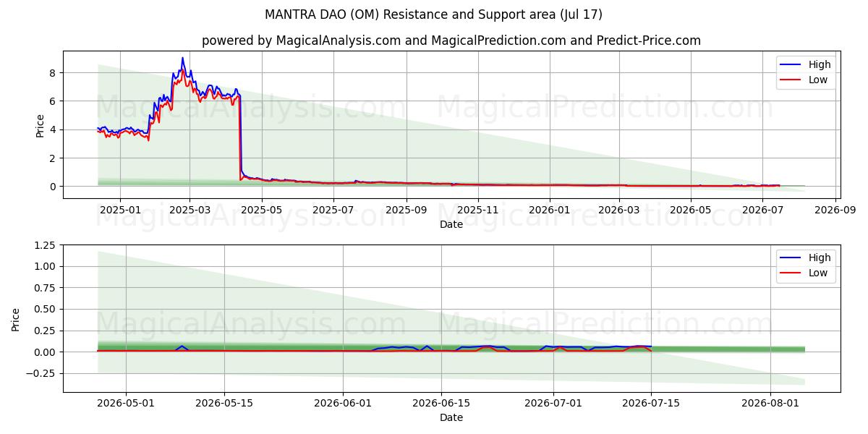Click the '2025-03' date tick label
The height and width of the screenshot is (434, 868).
coord(190,210)
